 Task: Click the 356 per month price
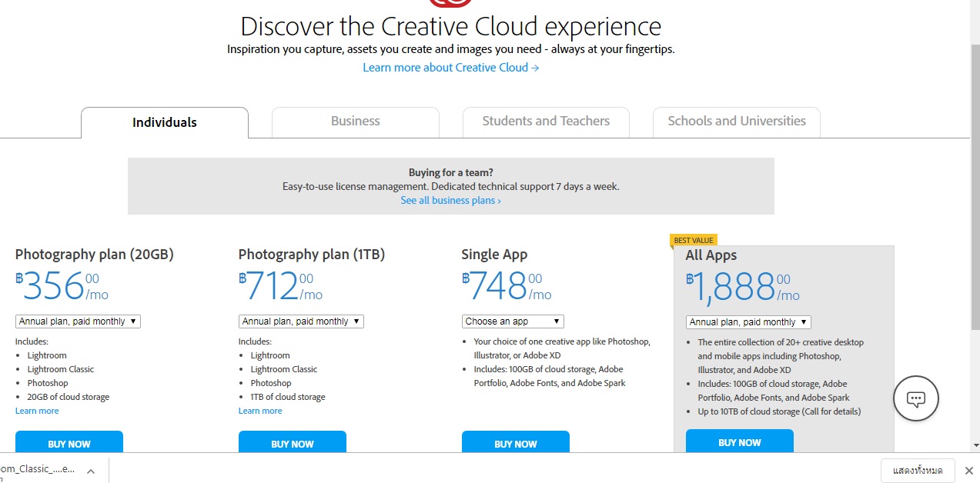pyautogui.click(x=62, y=286)
